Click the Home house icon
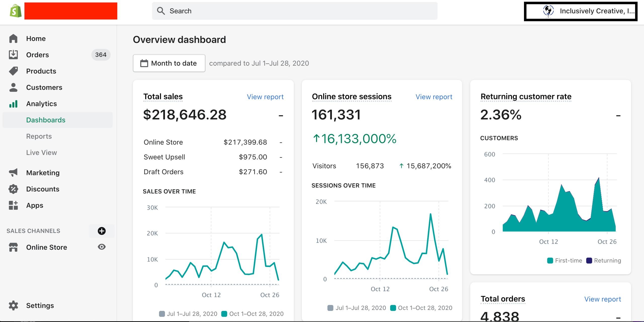Screen dimensions: 644x322 [13, 38]
